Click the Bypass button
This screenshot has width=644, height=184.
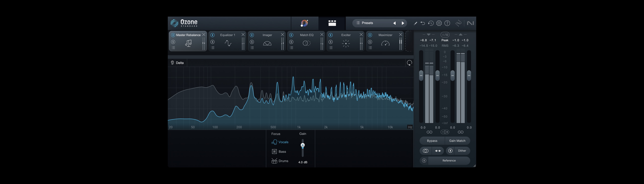[x=432, y=141]
